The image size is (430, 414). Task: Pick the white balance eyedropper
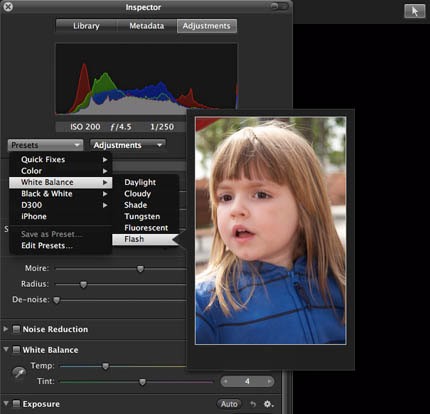(x=19, y=373)
